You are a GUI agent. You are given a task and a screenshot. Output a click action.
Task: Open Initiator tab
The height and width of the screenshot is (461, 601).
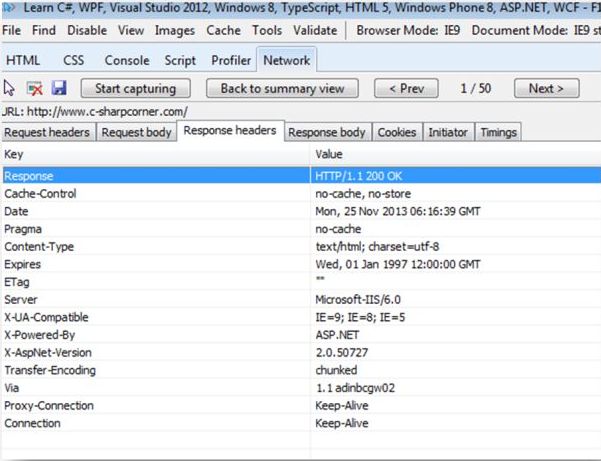pos(448,132)
